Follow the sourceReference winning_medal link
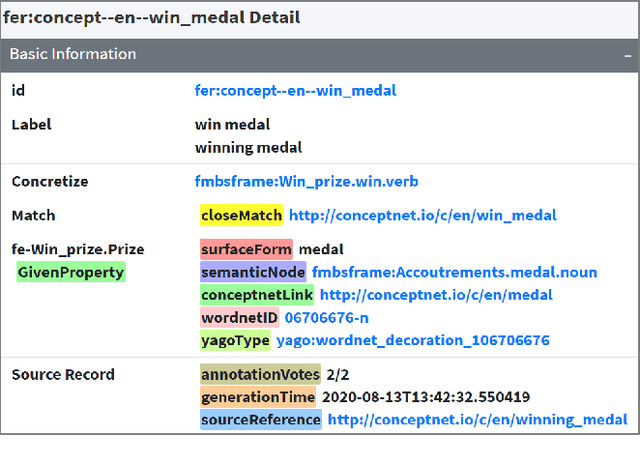The height and width of the screenshot is (464, 640). pyautogui.click(x=477, y=420)
